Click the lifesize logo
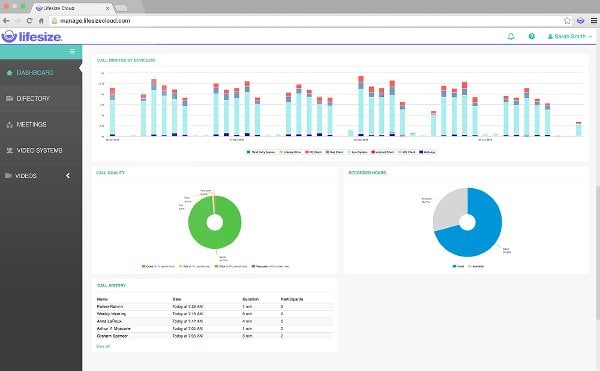This screenshot has height=371, width=600. [31, 37]
